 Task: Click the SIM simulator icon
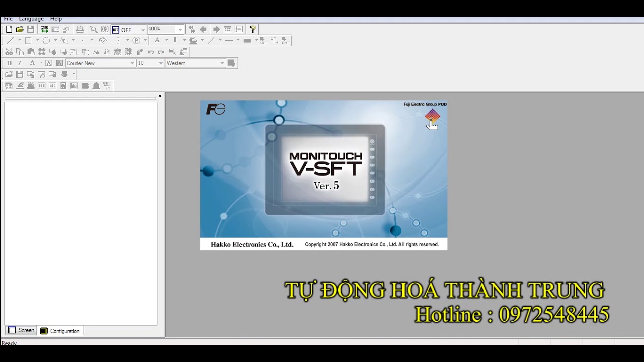55,29
